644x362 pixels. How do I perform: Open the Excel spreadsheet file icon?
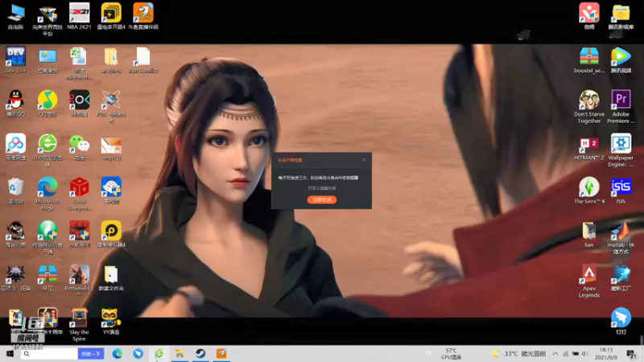click(x=79, y=64)
